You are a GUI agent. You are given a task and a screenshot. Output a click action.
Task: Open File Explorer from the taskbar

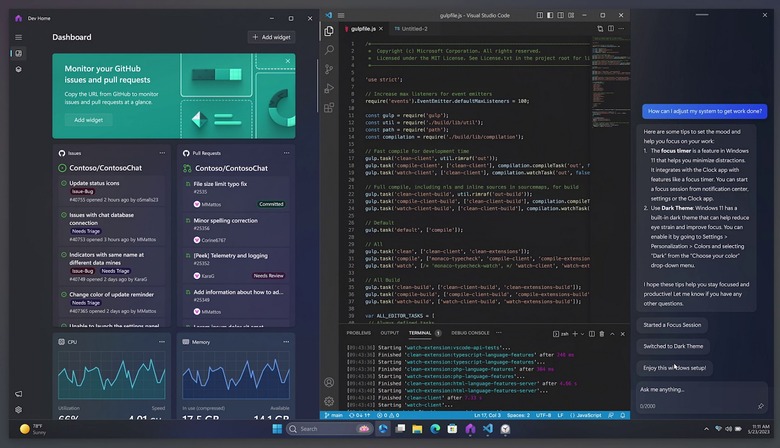tap(417, 429)
